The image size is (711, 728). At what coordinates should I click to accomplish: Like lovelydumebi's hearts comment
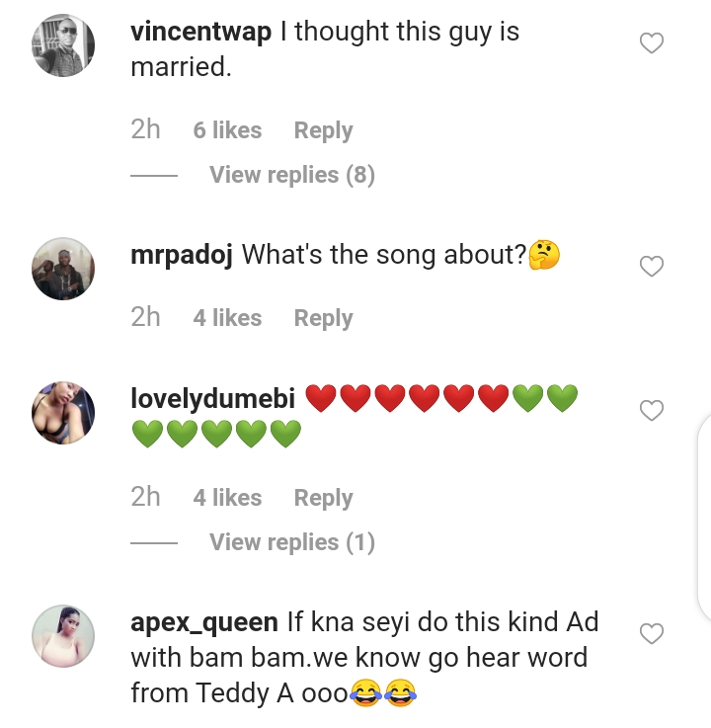coord(652,411)
